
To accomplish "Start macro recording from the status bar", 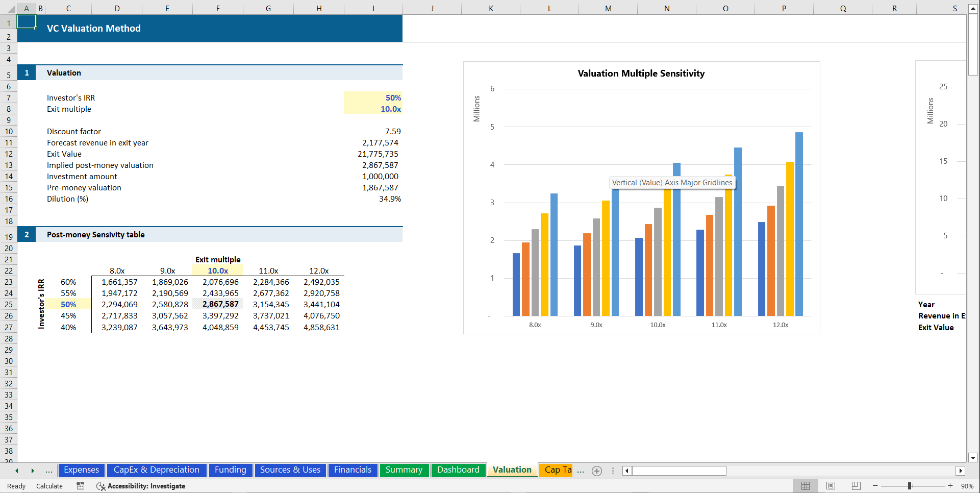I will click(80, 486).
